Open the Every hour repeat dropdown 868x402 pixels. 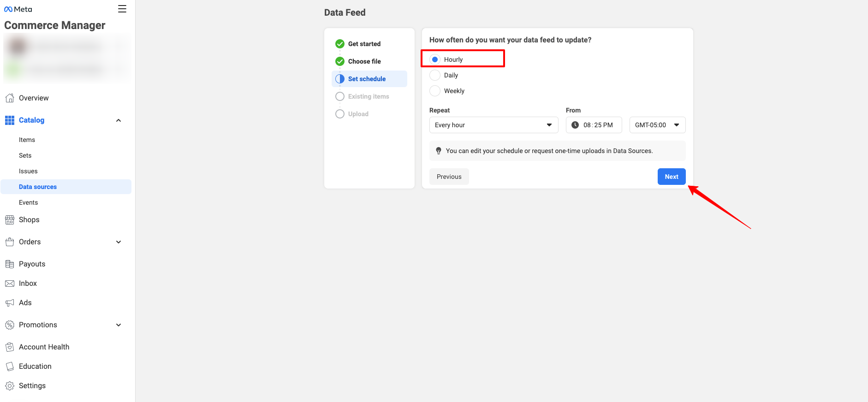point(493,125)
